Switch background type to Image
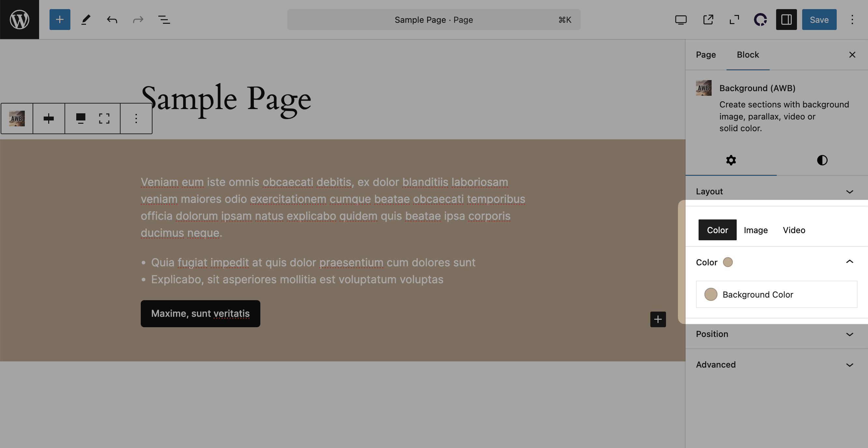 756,230
